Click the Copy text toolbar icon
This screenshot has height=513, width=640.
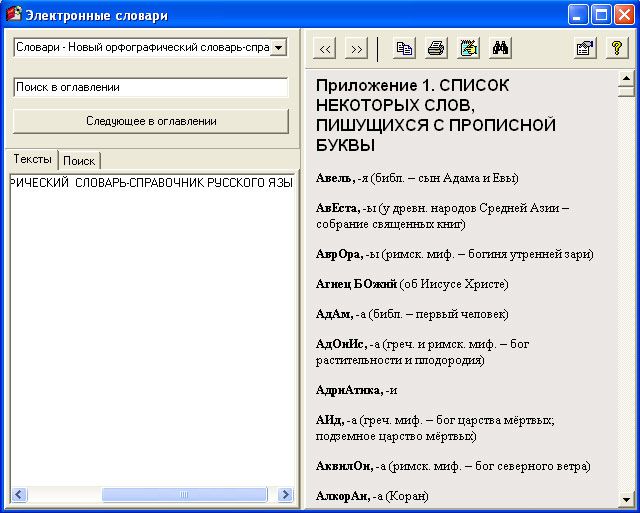tap(404, 48)
